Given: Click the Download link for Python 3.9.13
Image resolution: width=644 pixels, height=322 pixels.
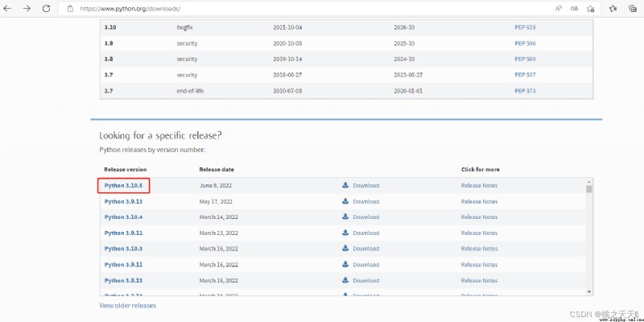Looking at the screenshot, I should [366, 202].
